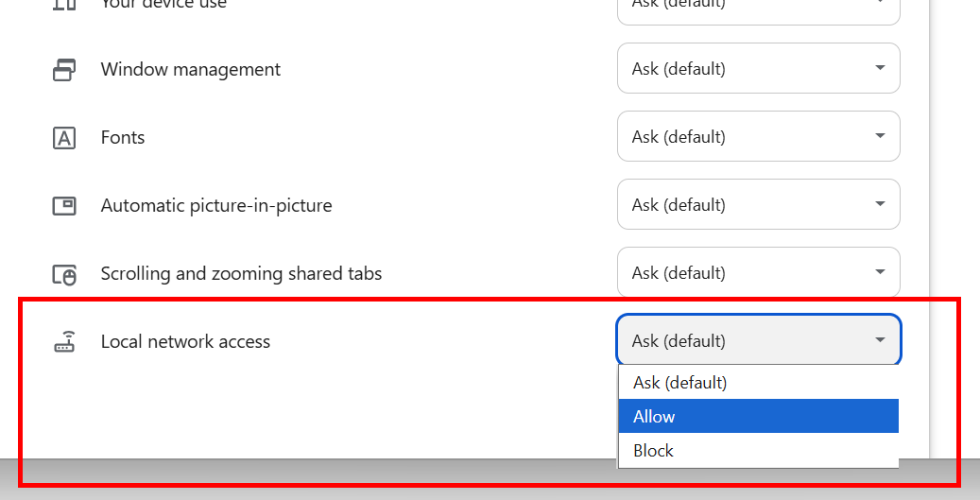Pick Ask (default) in the open list
Image resolution: width=980 pixels, height=500 pixels.
pyautogui.click(x=758, y=383)
